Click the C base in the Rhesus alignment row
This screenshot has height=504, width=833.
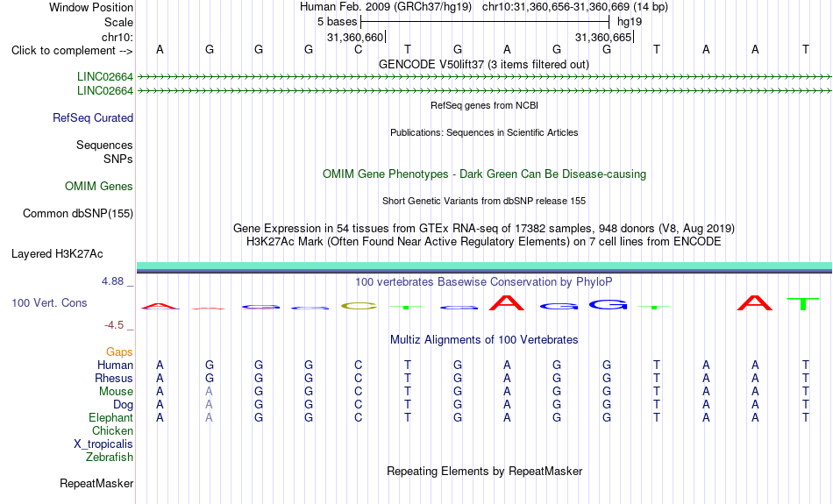tap(358, 379)
